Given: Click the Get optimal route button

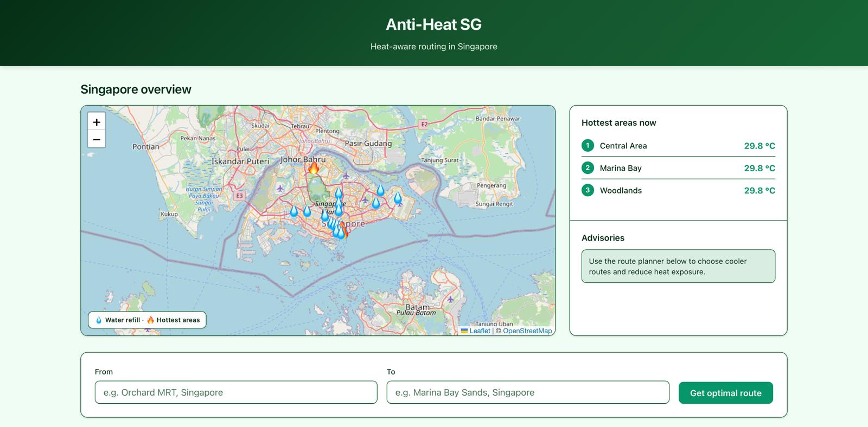Looking at the screenshot, I should coord(726,393).
